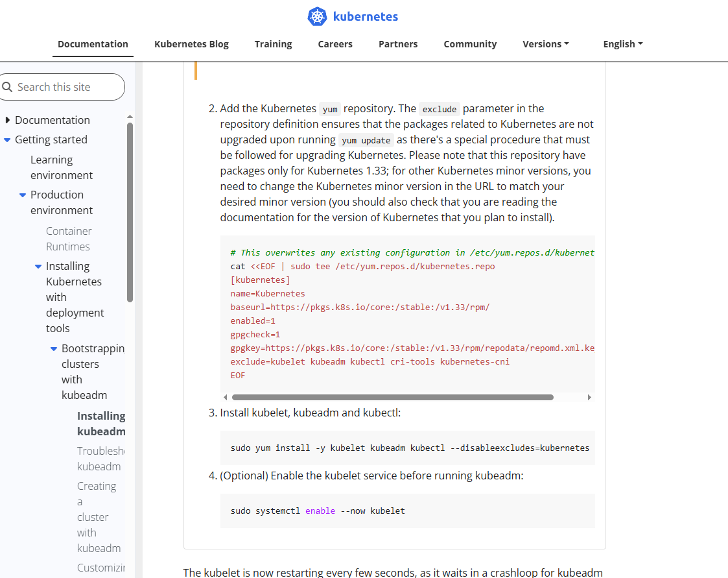Collapse Bootstrapping clusters with kubeadm node
The height and width of the screenshot is (578, 728).
coord(54,349)
